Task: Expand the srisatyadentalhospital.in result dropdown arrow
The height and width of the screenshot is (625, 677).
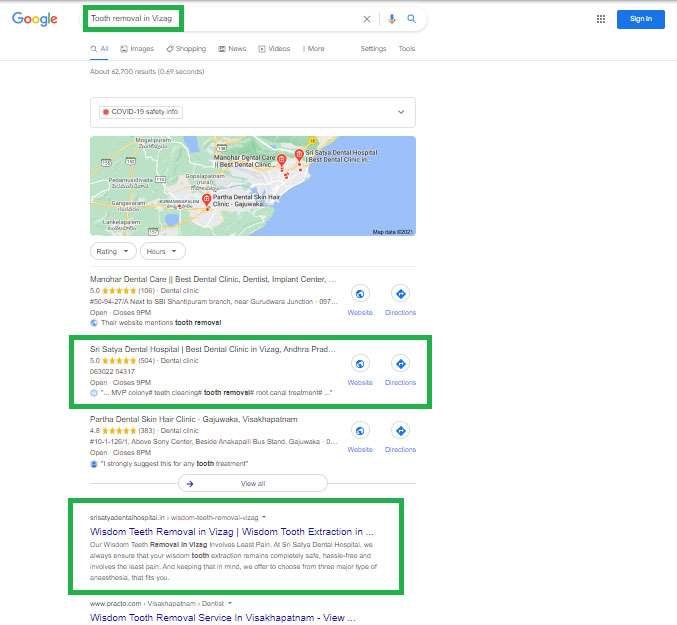Action: point(264,517)
